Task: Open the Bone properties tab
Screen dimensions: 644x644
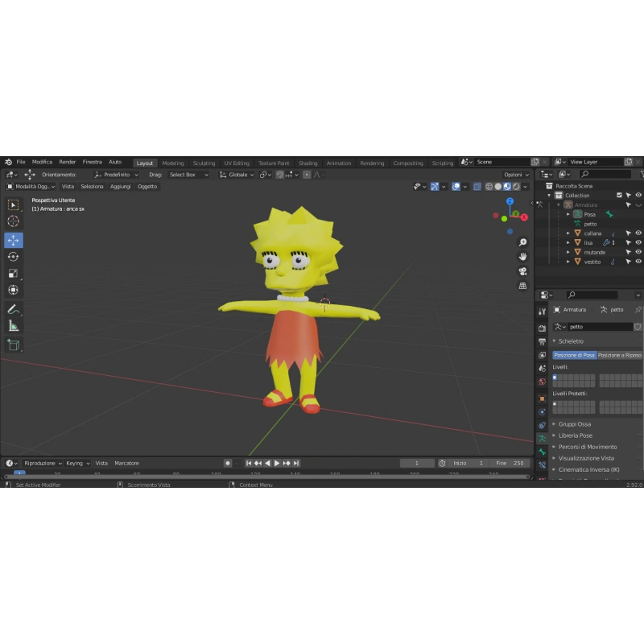Action: pos(542,452)
